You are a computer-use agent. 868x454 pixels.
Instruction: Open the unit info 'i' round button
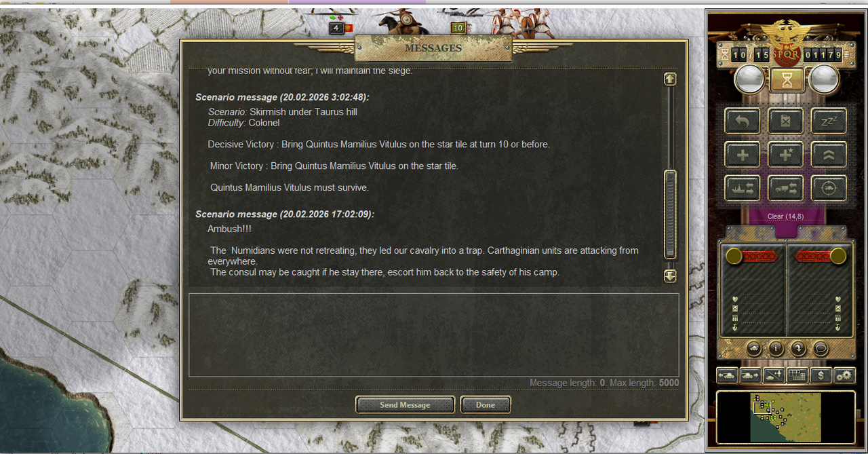776,349
